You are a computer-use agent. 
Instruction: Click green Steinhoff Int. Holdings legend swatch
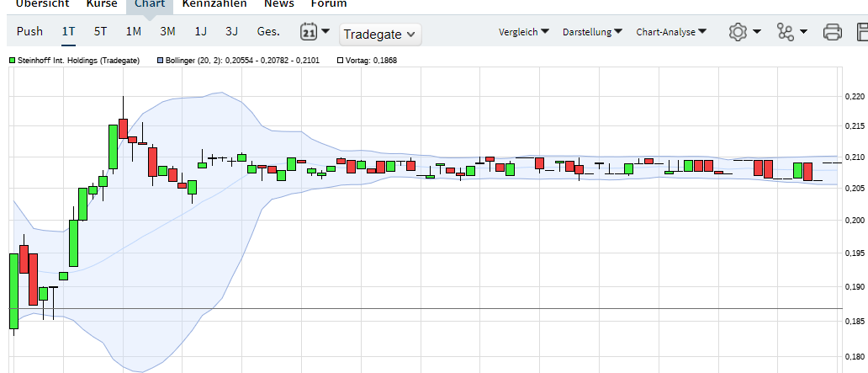point(12,61)
